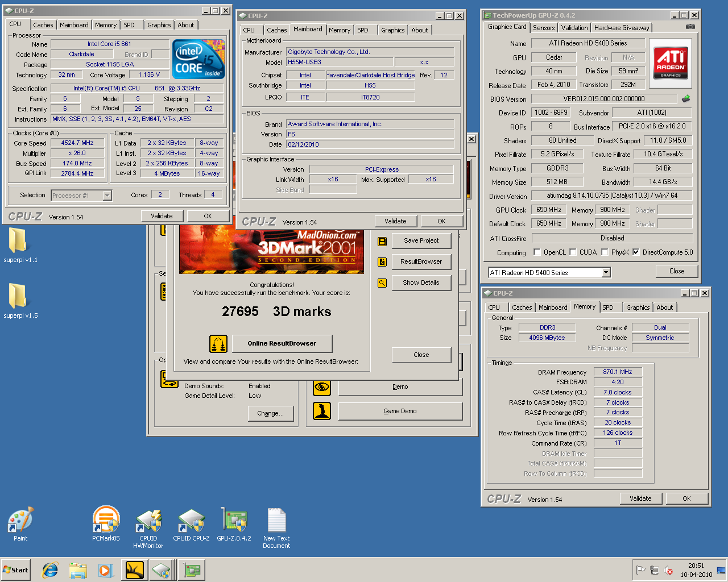Open the superpi v1.1 folder icon
This screenshot has height=582, width=728.
[x=17, y=241]
